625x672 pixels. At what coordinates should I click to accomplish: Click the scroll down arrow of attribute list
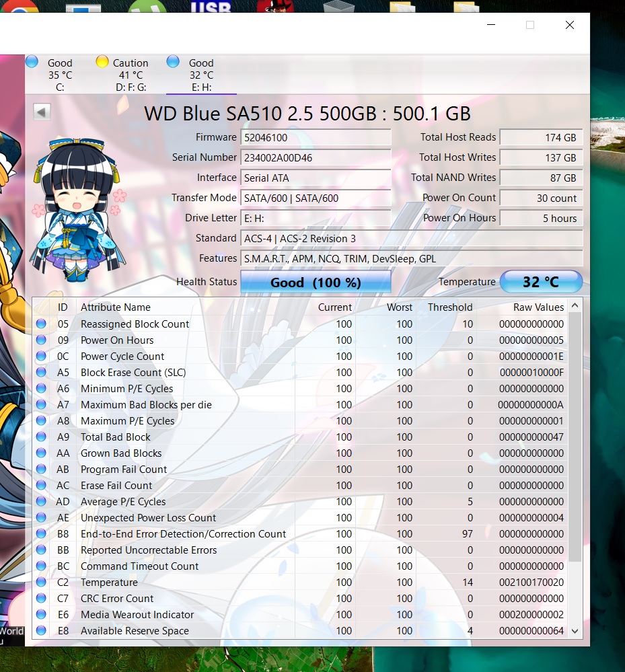[575, 631]
